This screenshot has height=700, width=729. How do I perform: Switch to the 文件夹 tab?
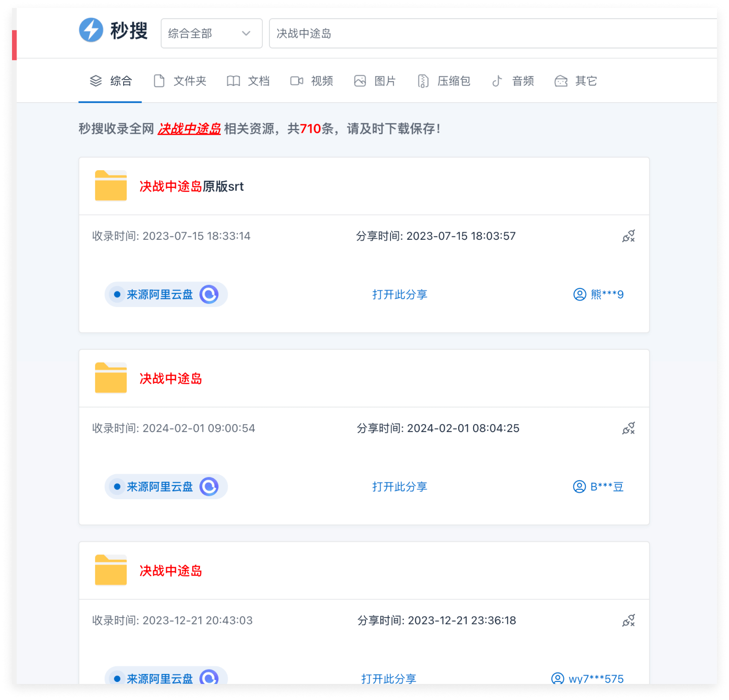tap(180, 81)
